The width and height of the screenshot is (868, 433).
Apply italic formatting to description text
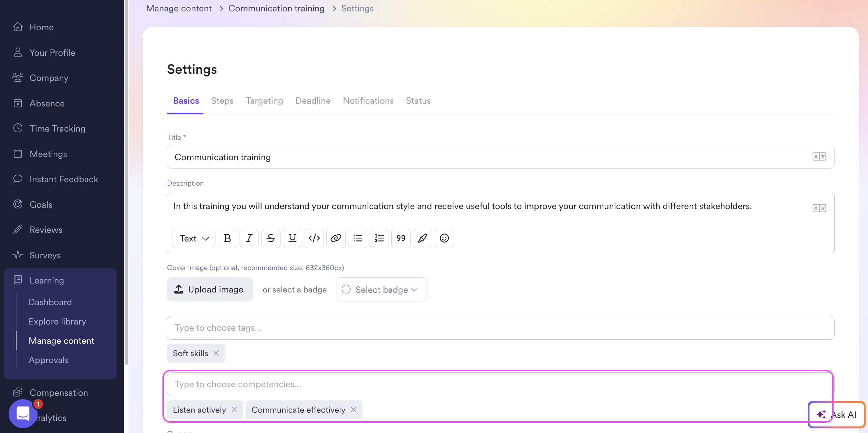click(249, 238)
